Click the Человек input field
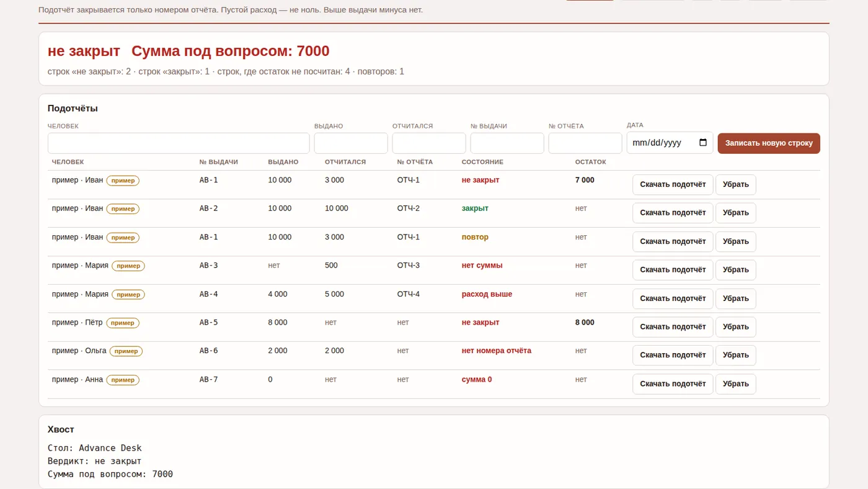This screenshot has height=489, width=868. [179, 143]
